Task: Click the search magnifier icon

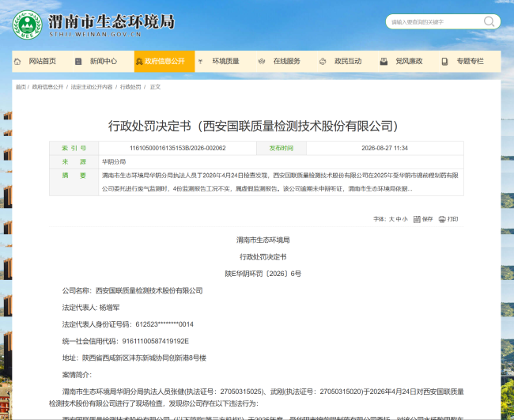Action: point(489,21)
